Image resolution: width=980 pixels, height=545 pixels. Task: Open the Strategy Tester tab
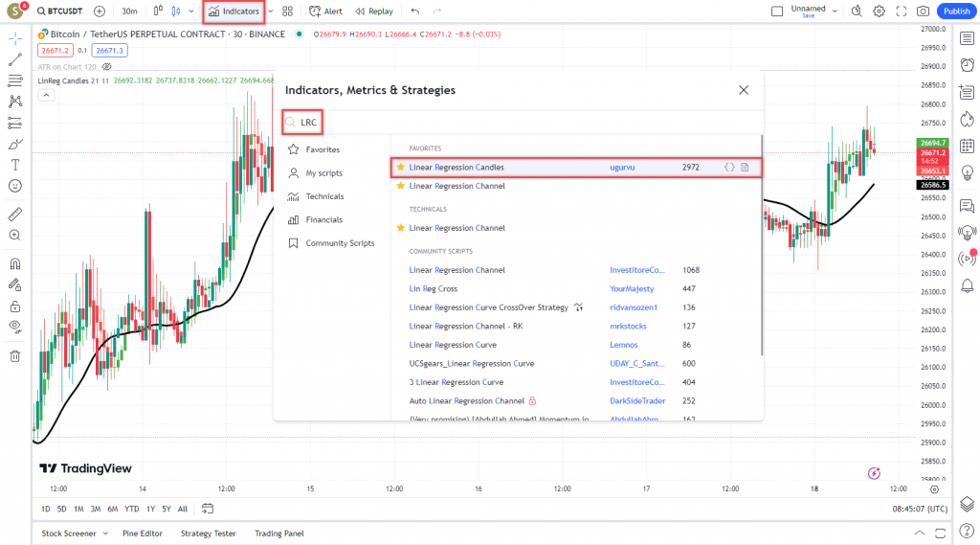click(208, 534)
